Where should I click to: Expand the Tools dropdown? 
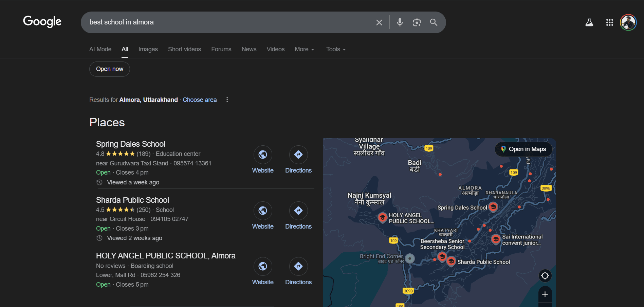click(x=335, y=49)
